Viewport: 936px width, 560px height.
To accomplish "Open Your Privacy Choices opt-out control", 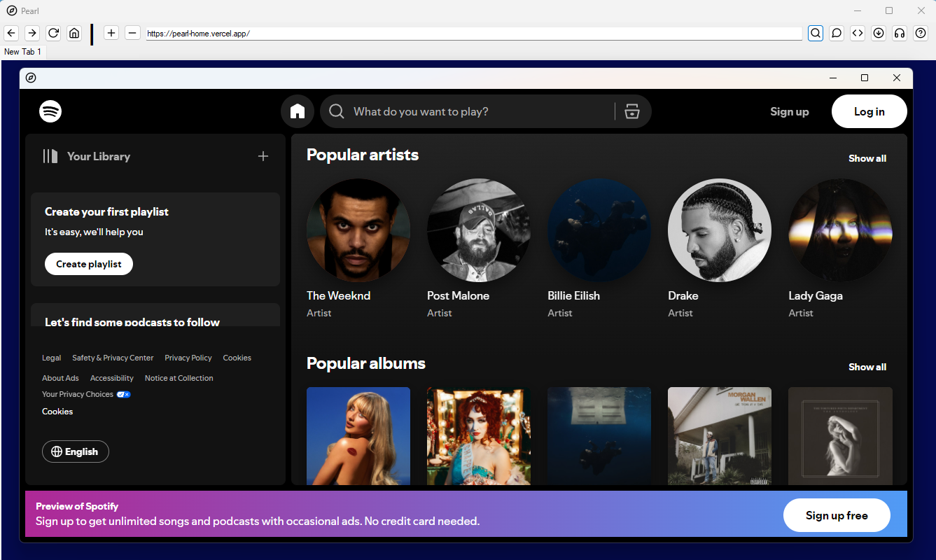I will [x=123, y=394].
